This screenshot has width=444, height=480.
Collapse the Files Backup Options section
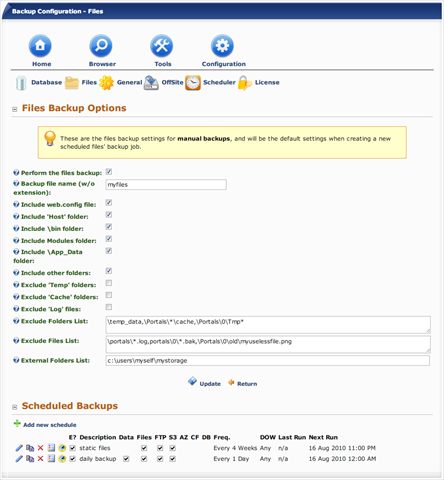click(15, 109)
